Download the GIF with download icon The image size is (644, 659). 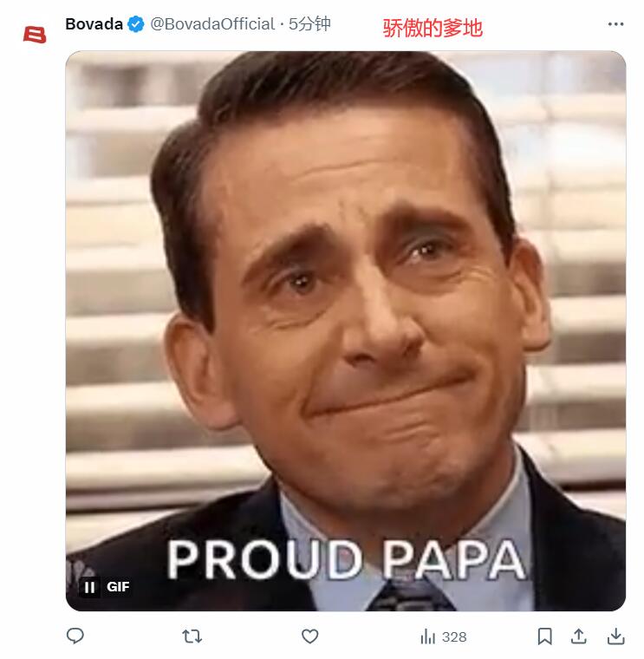click(x=615, y=636)
